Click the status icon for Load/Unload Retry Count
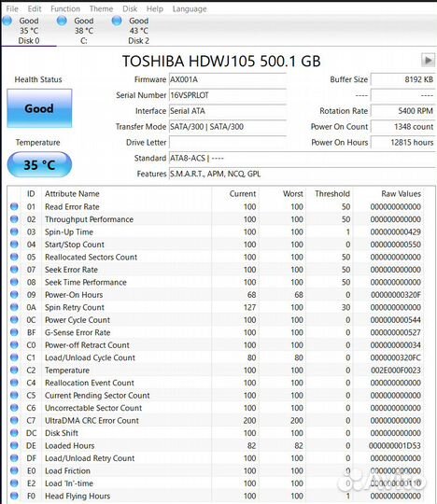Viewport: 437px width, 504px height. [x=14, y=457]
